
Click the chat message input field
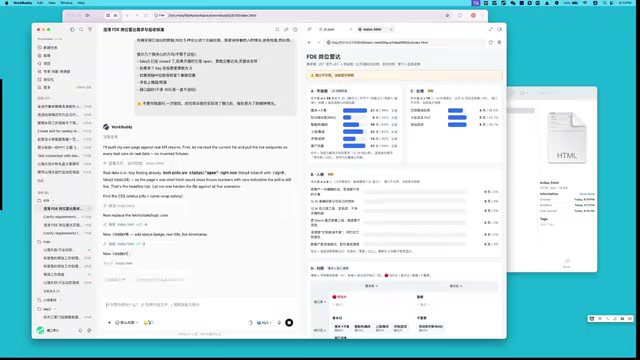(x=199, y=304)
